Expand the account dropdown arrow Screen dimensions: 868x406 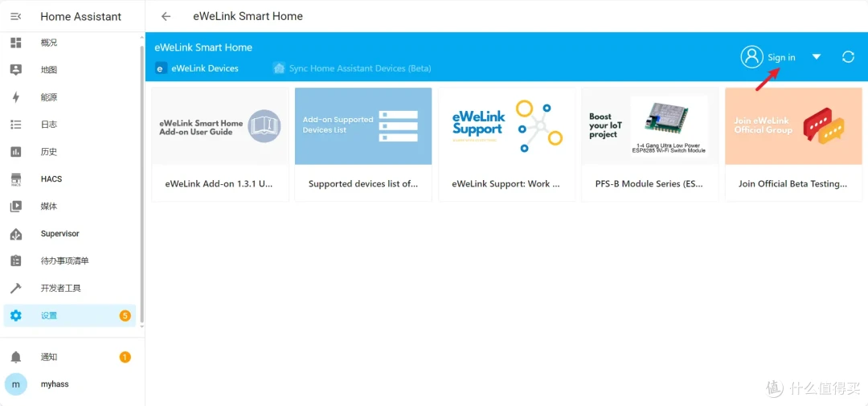pos(816,57)
